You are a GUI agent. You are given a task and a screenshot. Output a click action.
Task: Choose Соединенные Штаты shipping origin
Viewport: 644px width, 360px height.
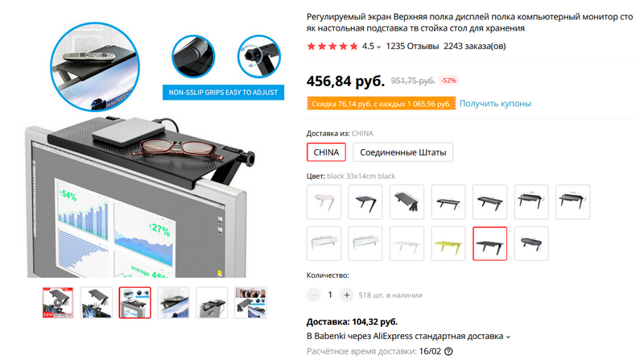[x=403, y=152]
